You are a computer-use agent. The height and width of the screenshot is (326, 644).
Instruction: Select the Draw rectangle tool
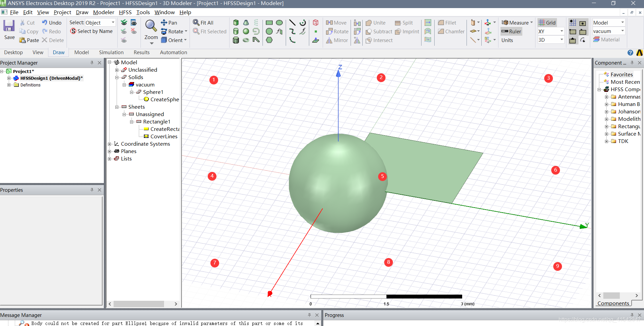(269, 23)
